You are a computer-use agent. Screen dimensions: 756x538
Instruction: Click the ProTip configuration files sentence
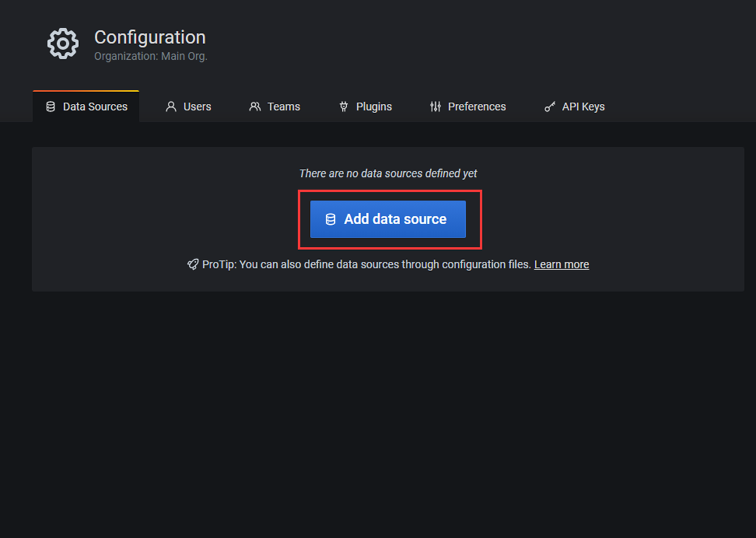[366, 264]
